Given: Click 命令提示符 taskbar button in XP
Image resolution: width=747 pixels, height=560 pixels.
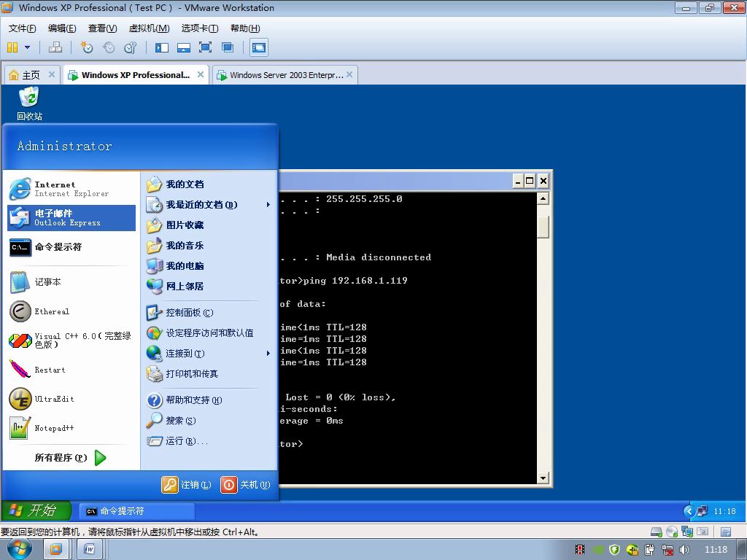Looking at the screenshot, I should click(136, 511).
